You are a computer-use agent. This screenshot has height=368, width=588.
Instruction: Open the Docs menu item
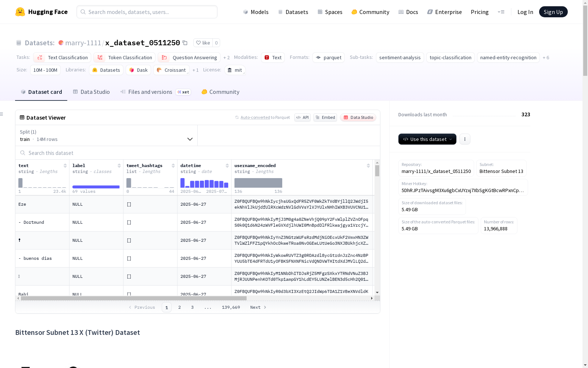click(408, 12)
